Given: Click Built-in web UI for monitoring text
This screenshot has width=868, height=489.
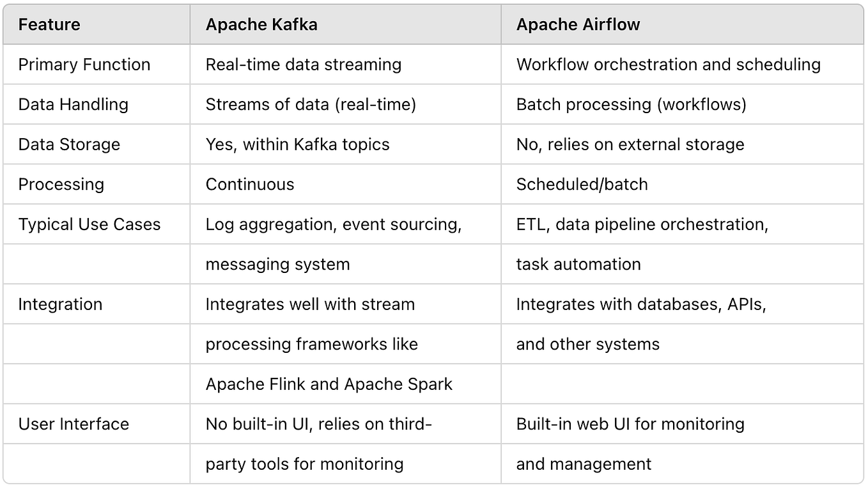Looking at the screenshot, I should tap(630, 424).
